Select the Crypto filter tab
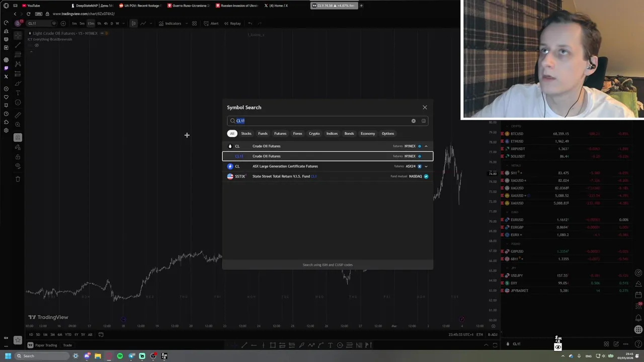 click(x=314, y=133)
